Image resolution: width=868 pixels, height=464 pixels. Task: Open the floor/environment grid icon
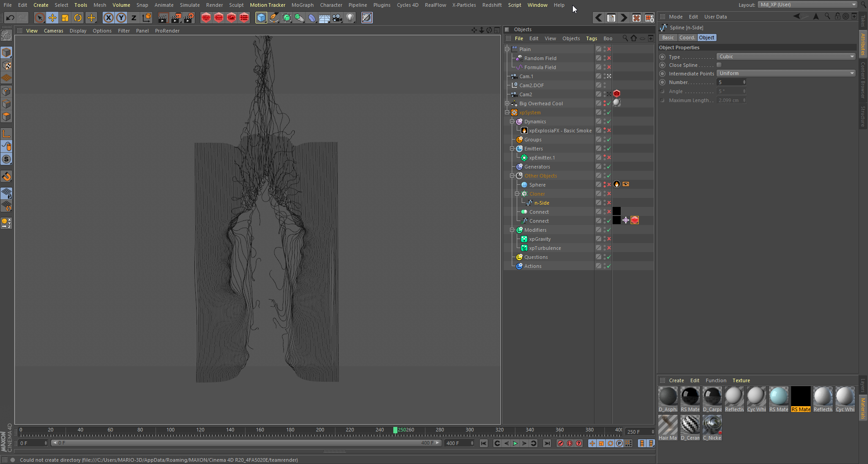coord(325,18)
